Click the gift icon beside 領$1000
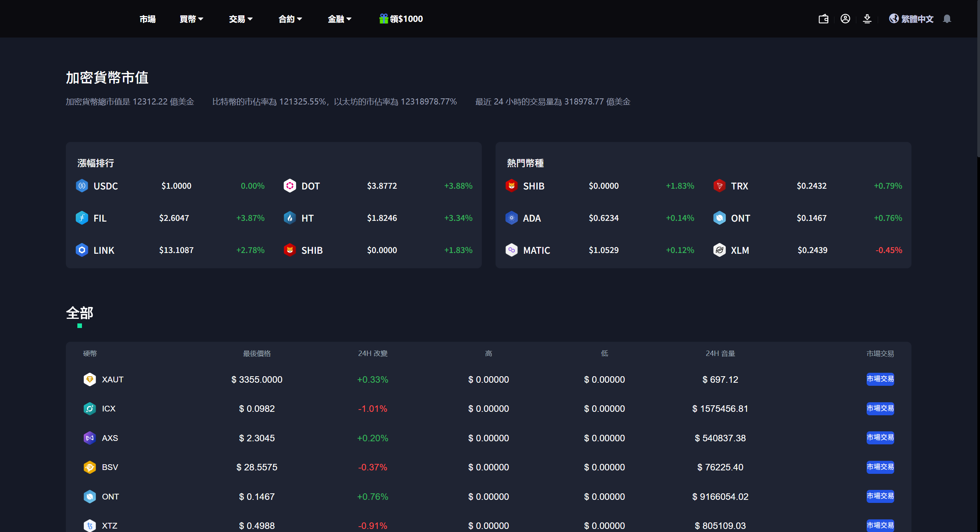Viewport: 980px width, 532px height. tap(383, 18)
